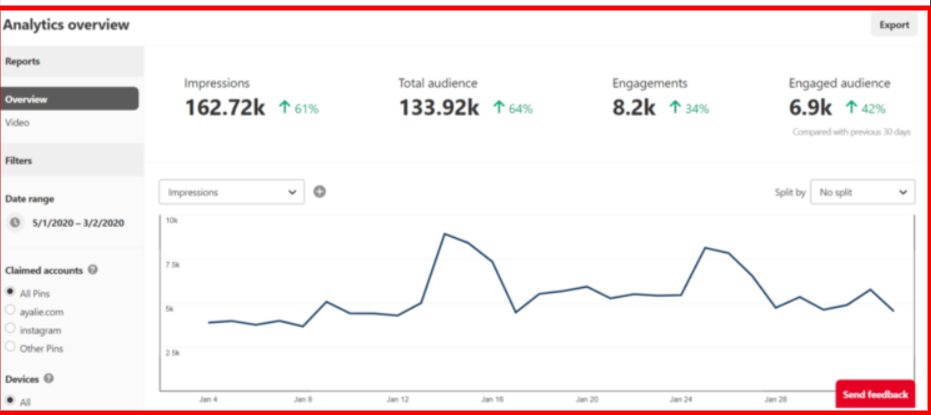Viewport: 931px width, 415px height.
Task: Click the date range 5/1/2020 – 3/2/2020 field
Action: pyautogui.click(x=78, y=223)
